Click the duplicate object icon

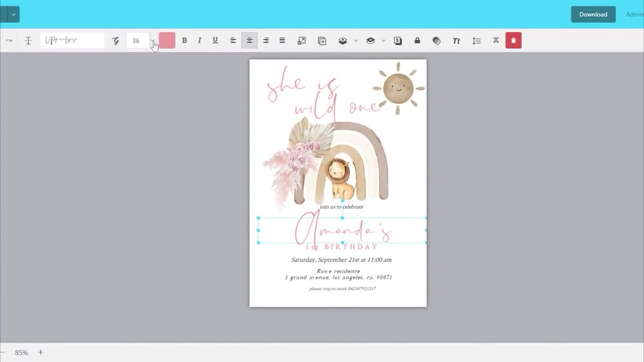click(x=322, y=41)
